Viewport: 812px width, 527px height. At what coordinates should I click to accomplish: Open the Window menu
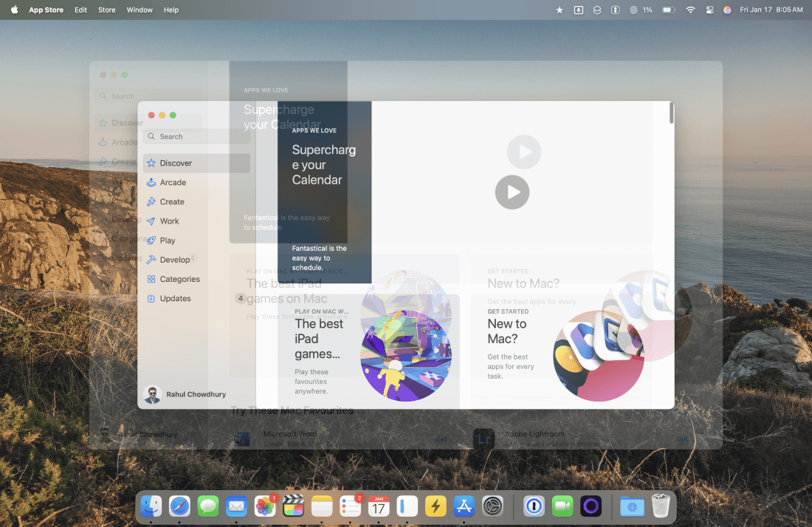pos(140,10)
